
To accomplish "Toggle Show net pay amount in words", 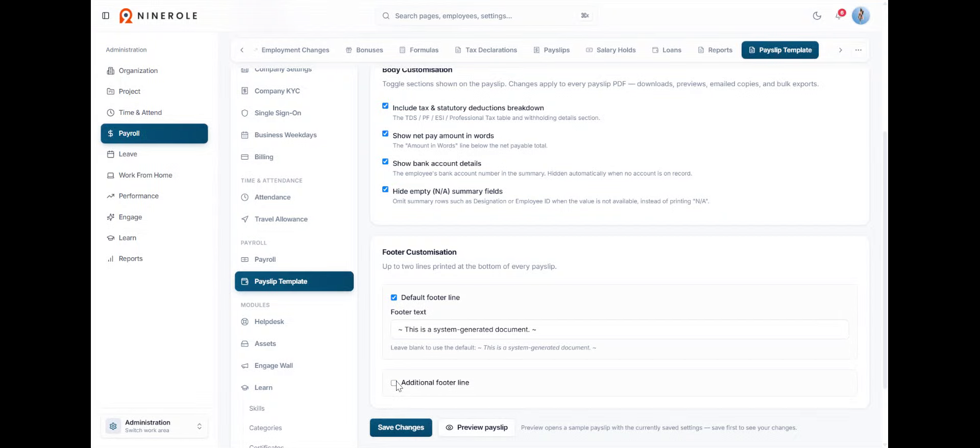I will (385, 134).
